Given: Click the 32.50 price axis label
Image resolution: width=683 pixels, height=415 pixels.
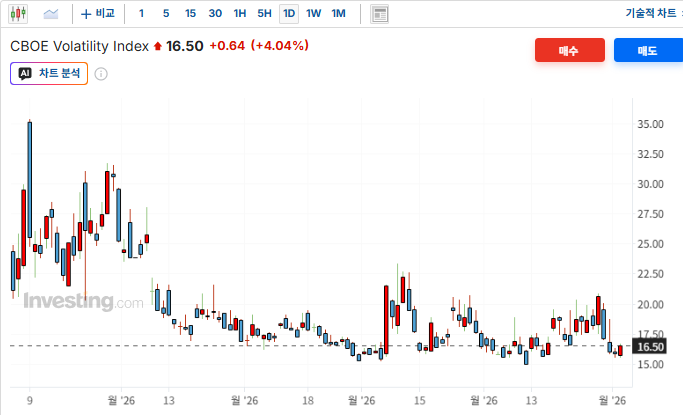Looking at the screenshot, I should (x=650, y=154).
